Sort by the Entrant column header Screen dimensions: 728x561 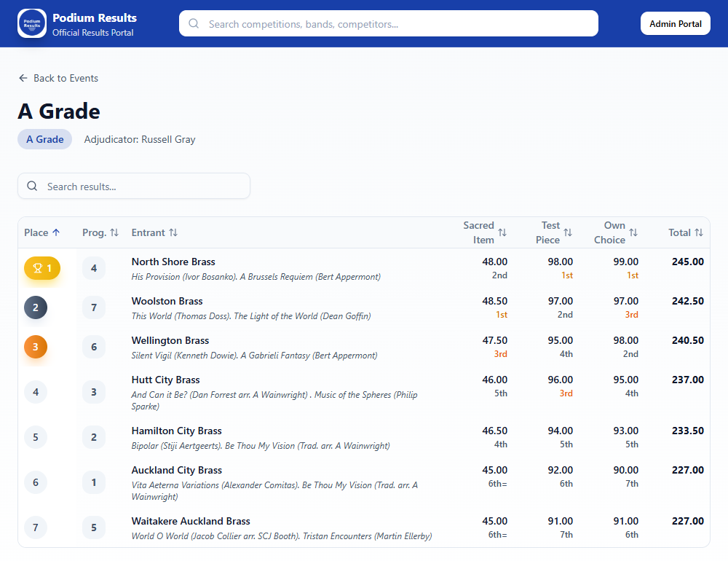154,232
